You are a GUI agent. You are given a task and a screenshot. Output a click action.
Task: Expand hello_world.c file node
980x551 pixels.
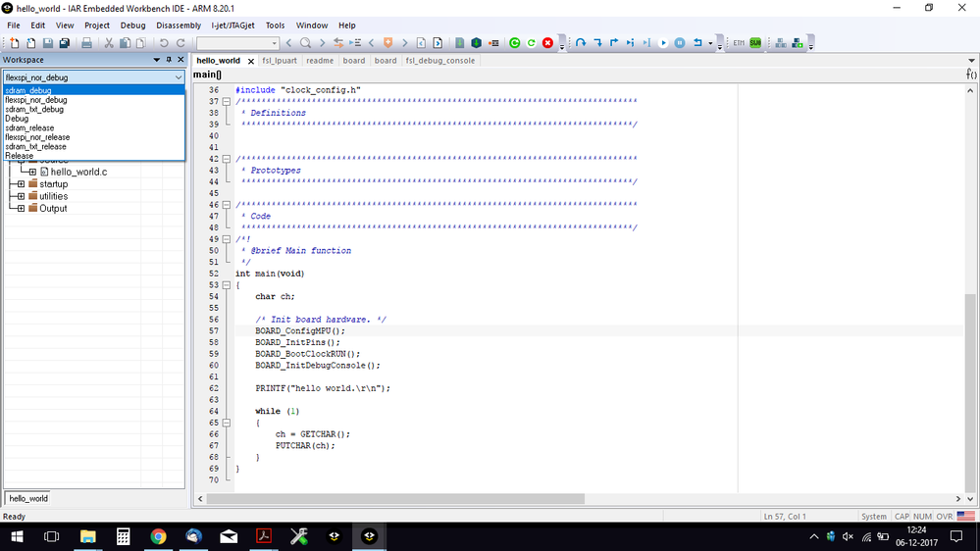[x=31, y=172]
